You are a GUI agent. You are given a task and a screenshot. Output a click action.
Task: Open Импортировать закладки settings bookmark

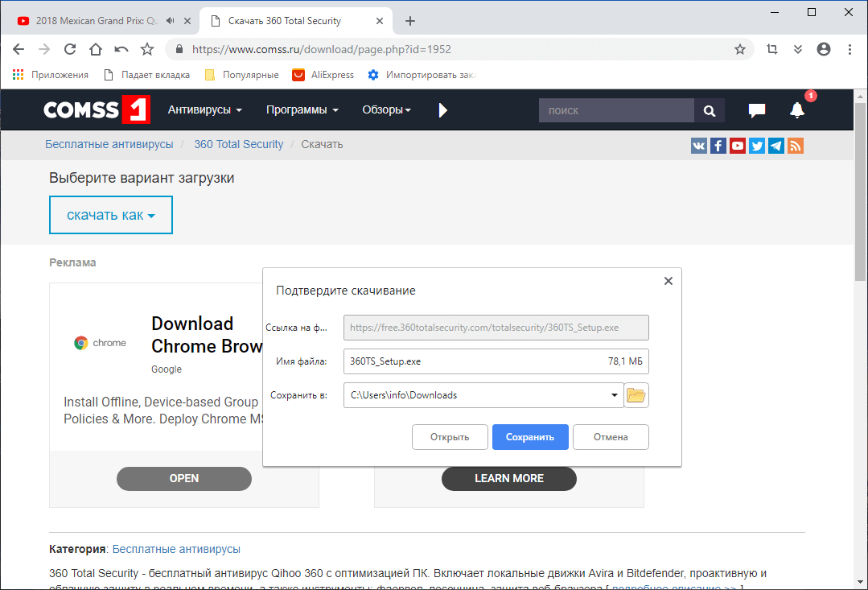tap(422, 75)
